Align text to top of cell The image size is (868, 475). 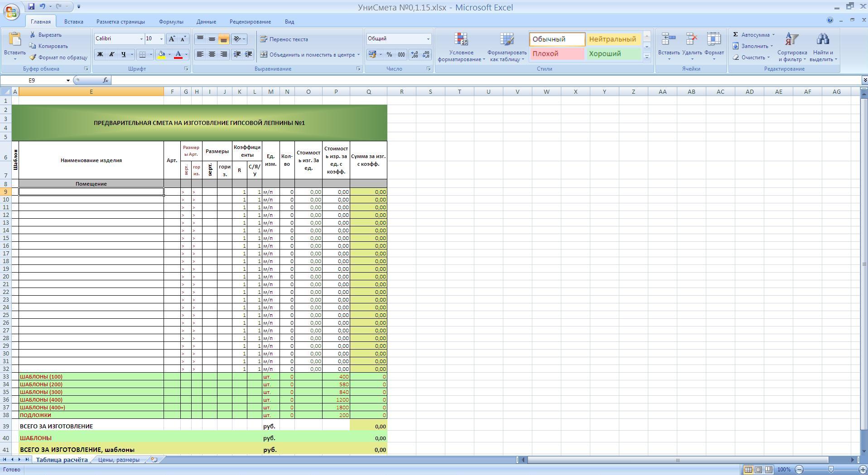[200, 39]
